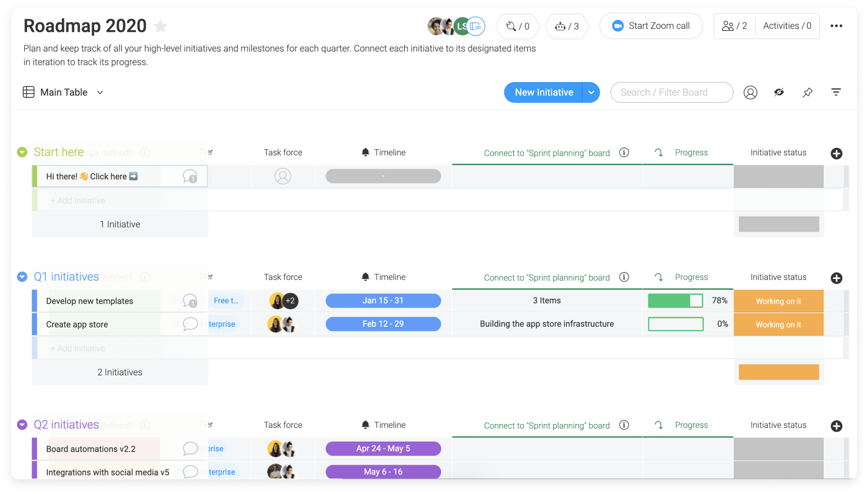Add a column to Q2 initiatives group
This screenshot has width=868, height=494.
pos(837,426)
